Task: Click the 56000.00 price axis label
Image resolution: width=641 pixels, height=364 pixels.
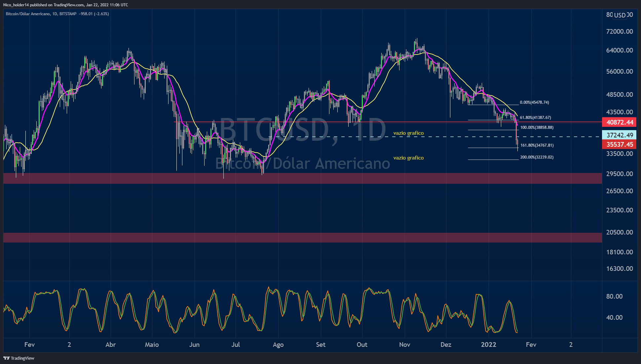Action: (620, 71)
